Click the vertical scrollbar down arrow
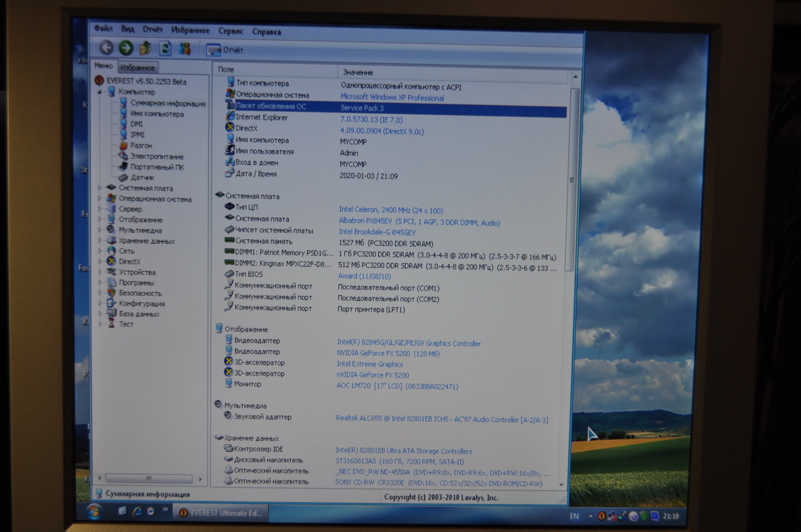801x532 pixels. [561, 484]
